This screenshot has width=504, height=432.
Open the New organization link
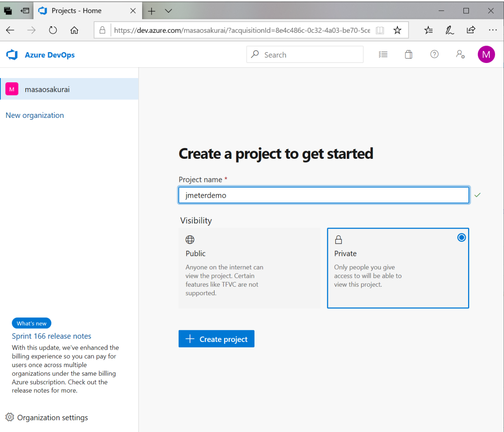coord(35,115)
